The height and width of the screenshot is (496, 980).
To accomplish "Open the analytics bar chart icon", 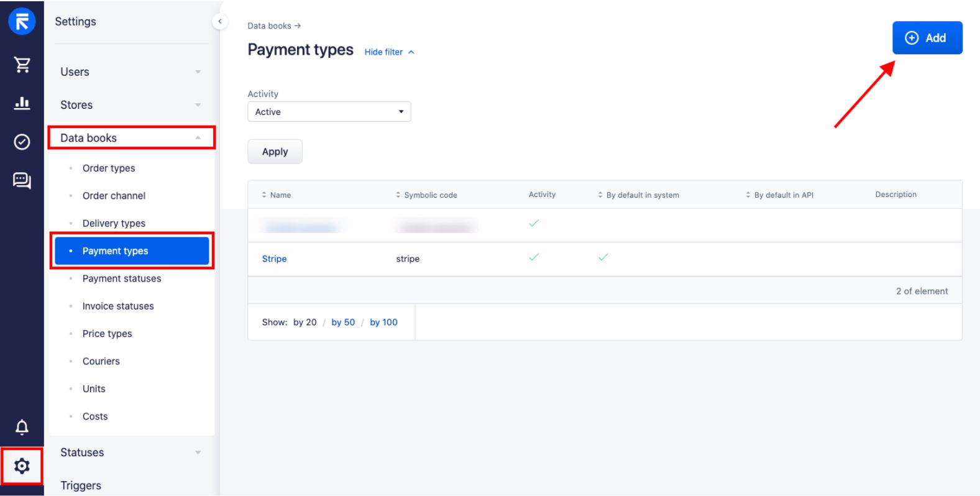I will (x=22, y=103).
